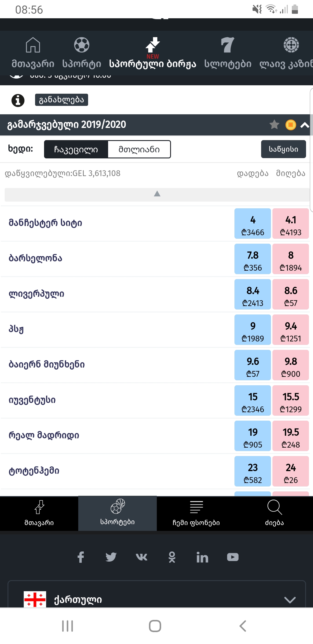
Task: Open the სპორტი soccer ball section
Action: (82, 52)
